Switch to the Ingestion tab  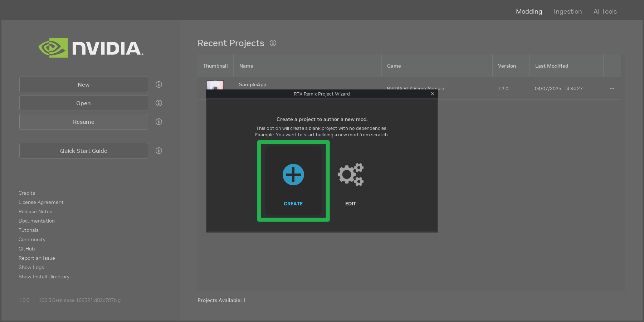click(568, 11)
